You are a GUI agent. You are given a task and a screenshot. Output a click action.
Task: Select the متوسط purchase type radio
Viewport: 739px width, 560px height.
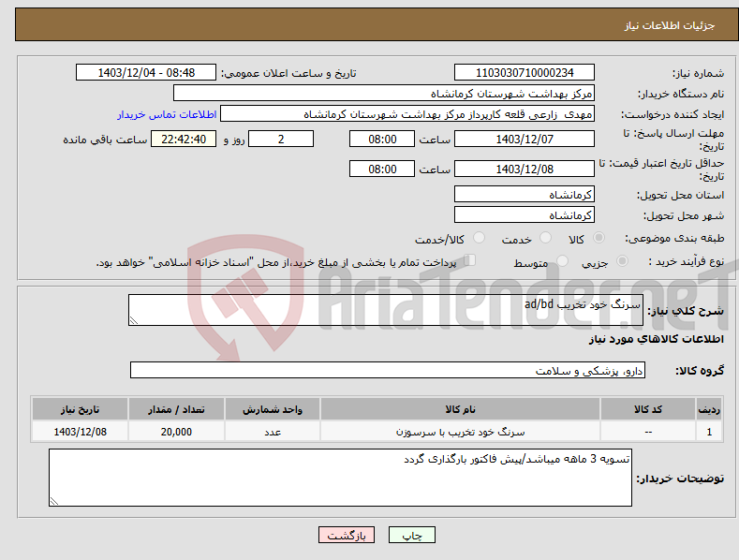562,260
